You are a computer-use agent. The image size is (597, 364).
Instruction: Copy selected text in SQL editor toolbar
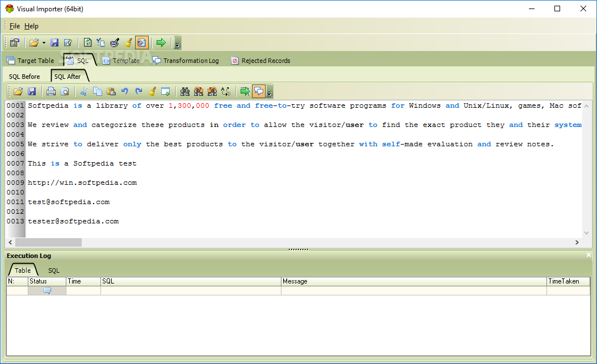coord(98,91)
